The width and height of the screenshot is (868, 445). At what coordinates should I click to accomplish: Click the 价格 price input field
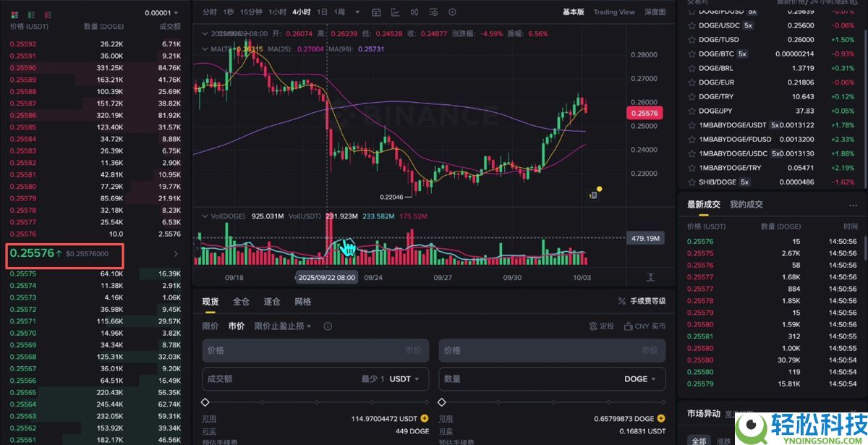tap(315, 350)
